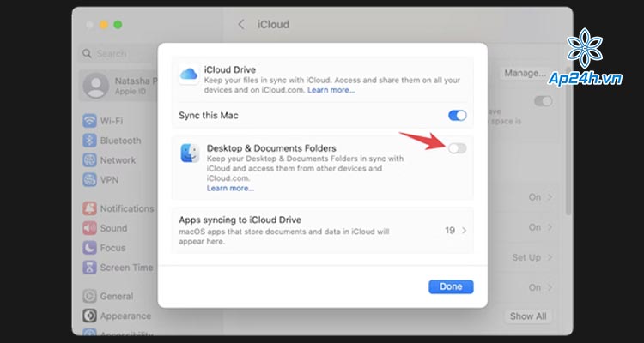Click the iCloud Drive cloud icon

tap(189, 75)
